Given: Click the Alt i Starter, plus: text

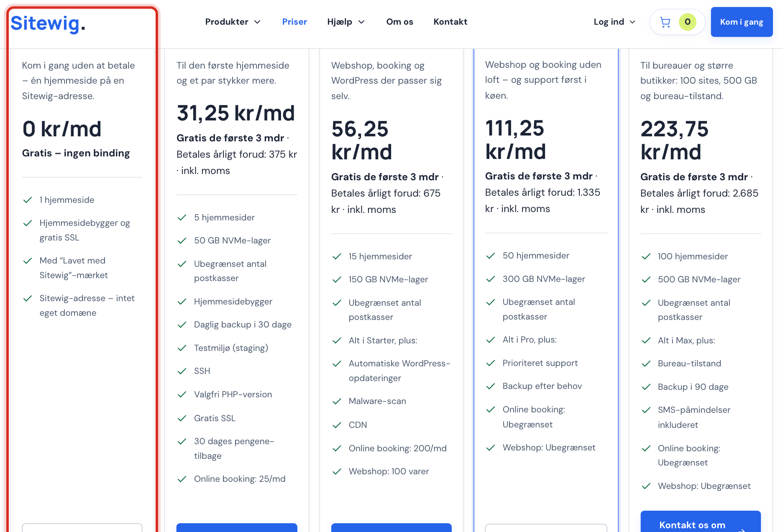Looking at the screenshot, I should coord(383,340).
